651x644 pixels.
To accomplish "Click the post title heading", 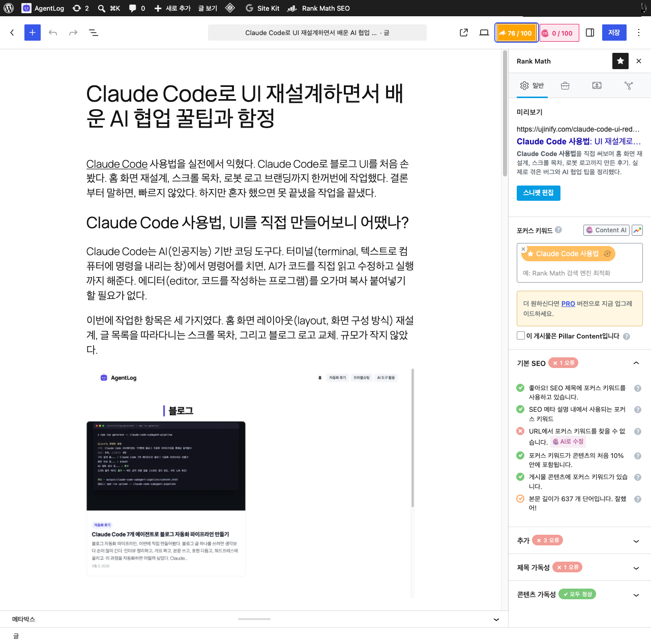I will click(x=245, y=106).
